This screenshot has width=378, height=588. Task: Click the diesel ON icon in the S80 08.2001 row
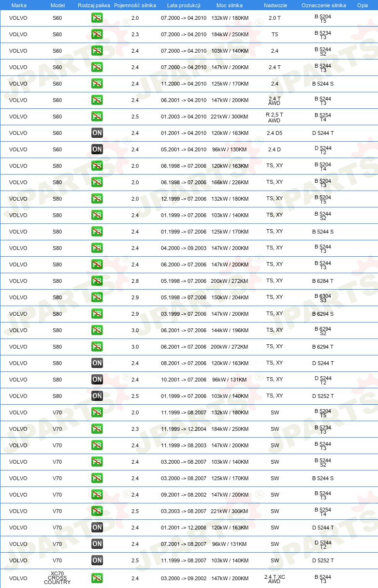[97, 363]
